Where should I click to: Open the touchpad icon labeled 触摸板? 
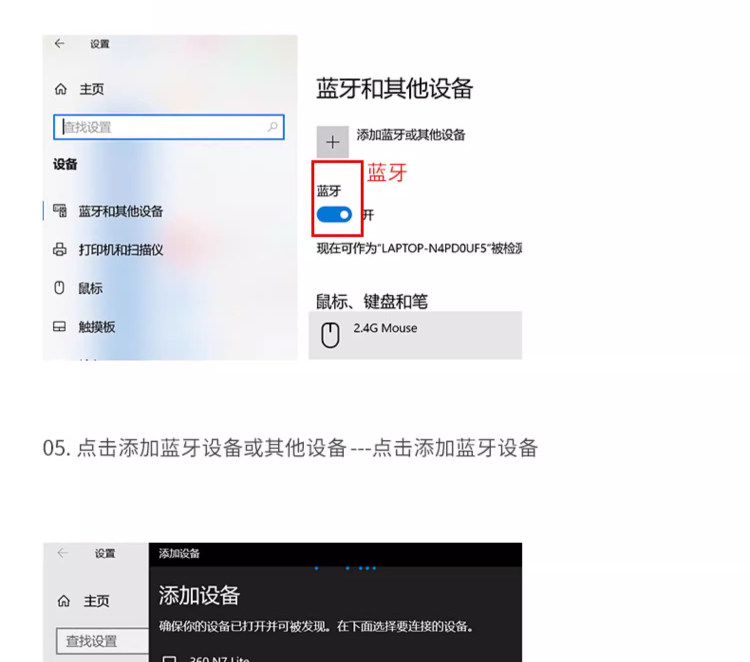point(59,327)
